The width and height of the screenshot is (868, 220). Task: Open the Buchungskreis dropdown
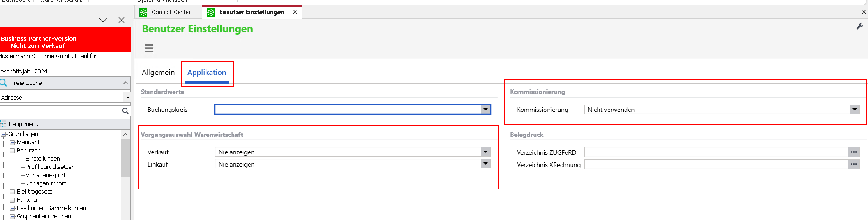point(486,110)
